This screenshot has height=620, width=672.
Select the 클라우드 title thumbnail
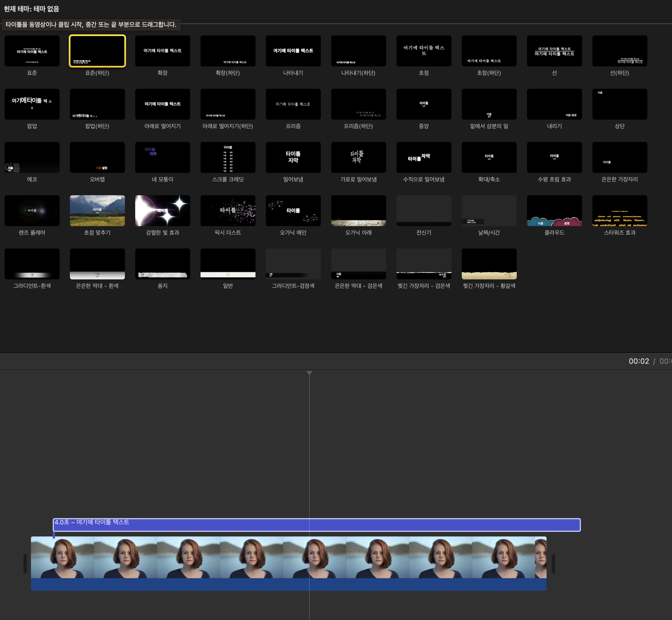coord(554,211)
